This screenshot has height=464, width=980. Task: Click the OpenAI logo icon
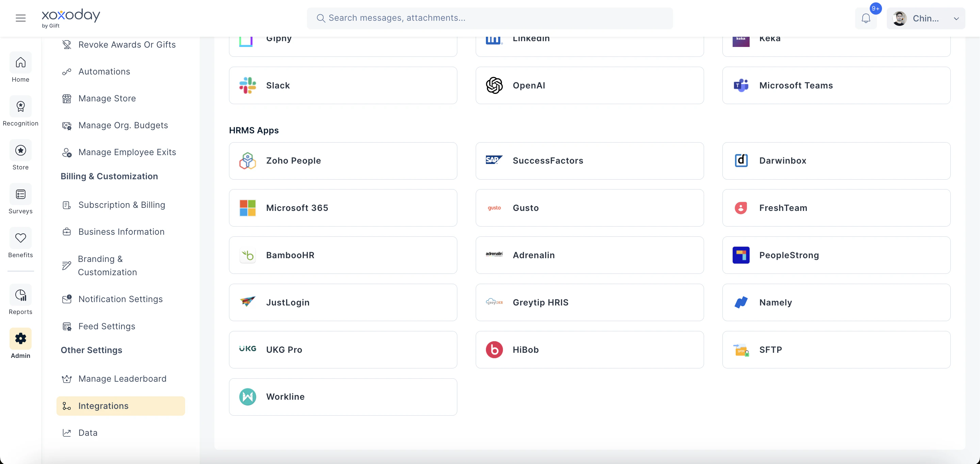click(x=494, y=86)
